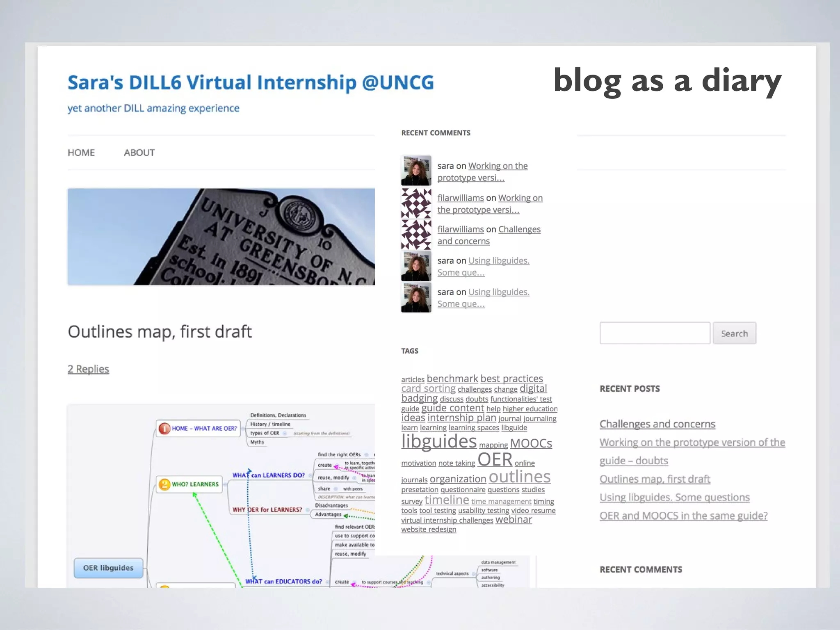Select the 'journaling' tag
840x630 pixels.
click(x=540, y=418)
